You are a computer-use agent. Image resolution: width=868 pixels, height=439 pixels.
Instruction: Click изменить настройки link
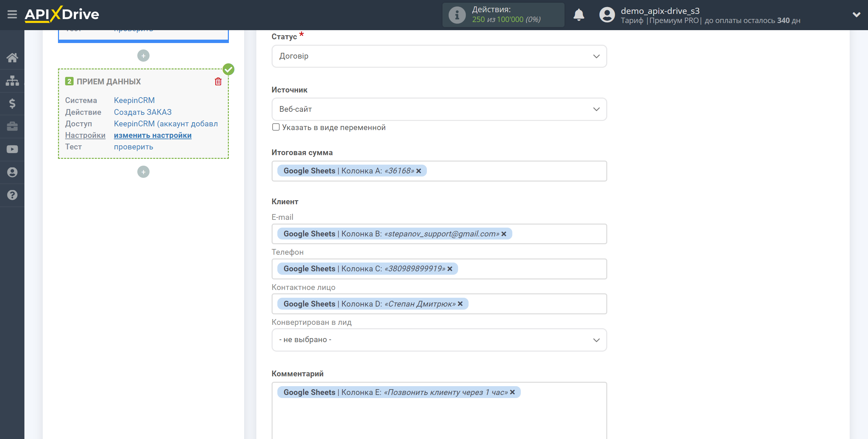tap(153, 135)
